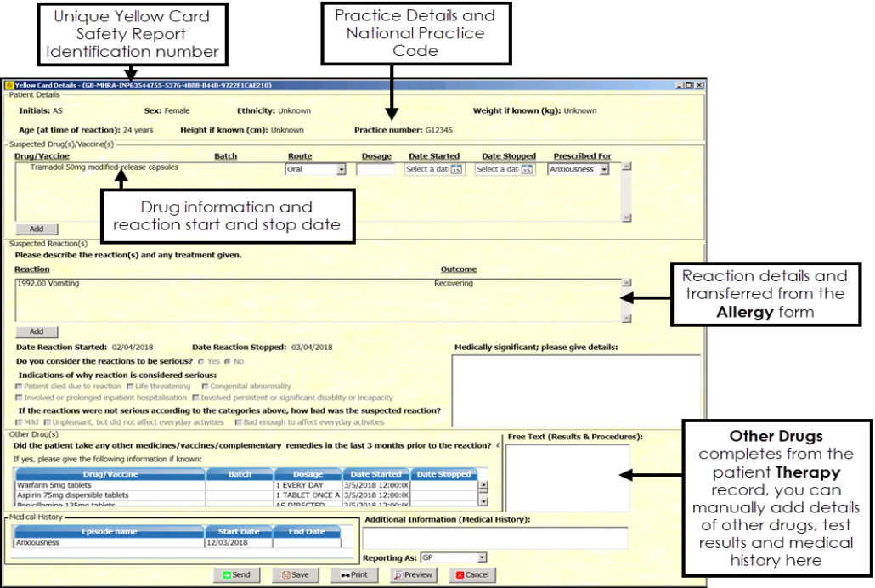Open the Prescribed For dropdown
This screenshot has width=875, height=588.
604,170
